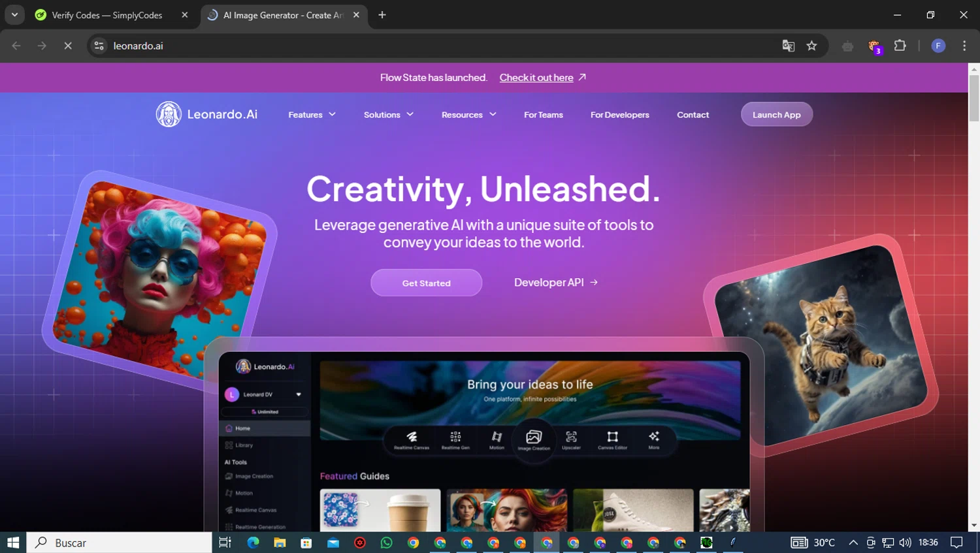
Task: Open the Developer API link
Action: point(556,283)
